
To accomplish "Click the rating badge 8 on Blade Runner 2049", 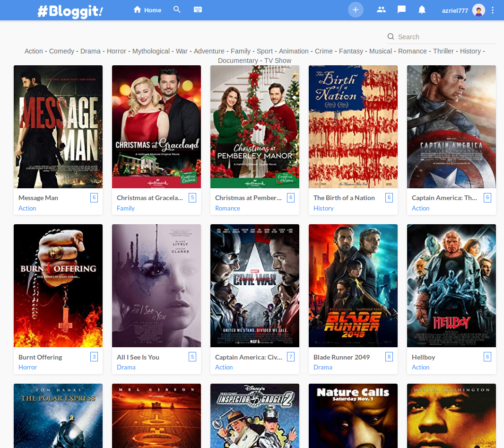I will coord(389,357).
